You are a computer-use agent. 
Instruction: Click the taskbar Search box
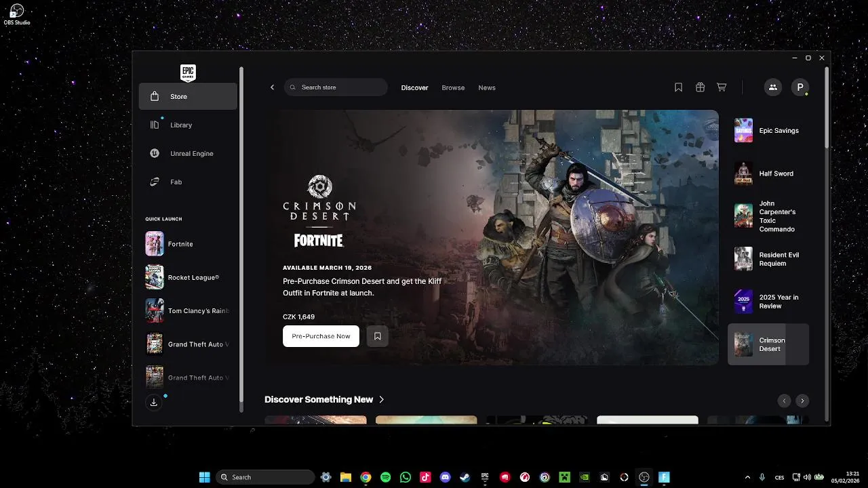(x=265, y=477)
